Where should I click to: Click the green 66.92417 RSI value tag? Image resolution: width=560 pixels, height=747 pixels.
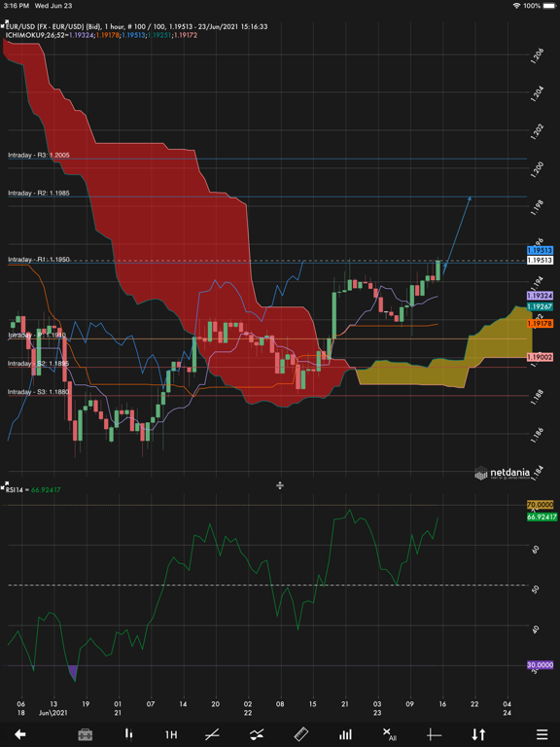(542, 516)
